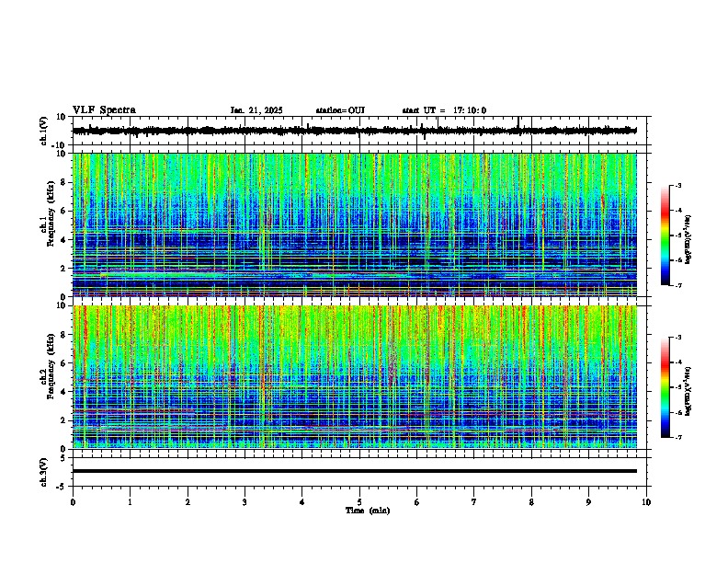Click the ch.2 frequency axis "8" tick label

(64, 335)
